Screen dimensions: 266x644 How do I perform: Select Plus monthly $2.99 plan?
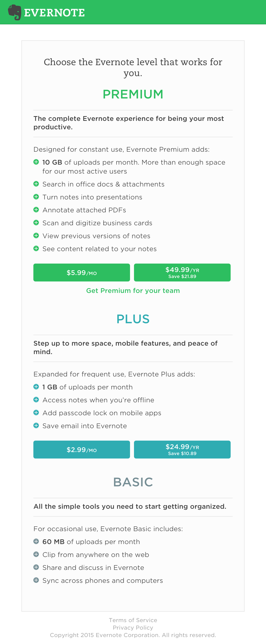[x=81, y=450]
